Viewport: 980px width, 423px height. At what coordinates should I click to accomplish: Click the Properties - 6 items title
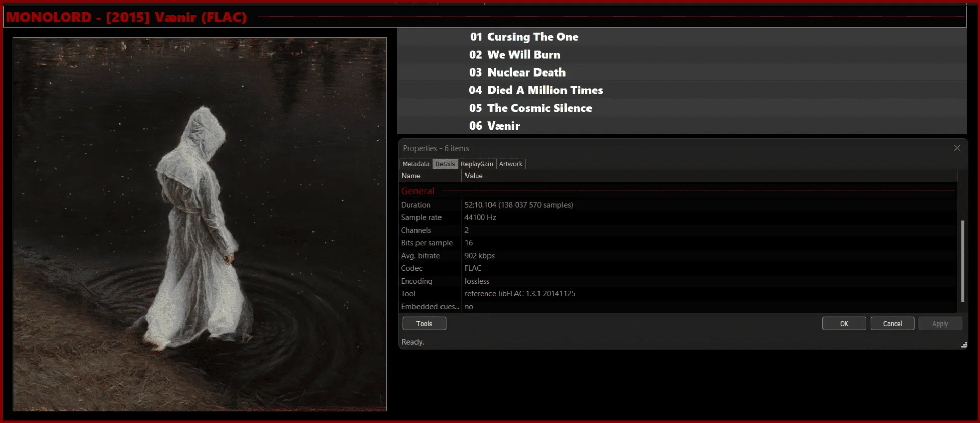pos(436,148)
